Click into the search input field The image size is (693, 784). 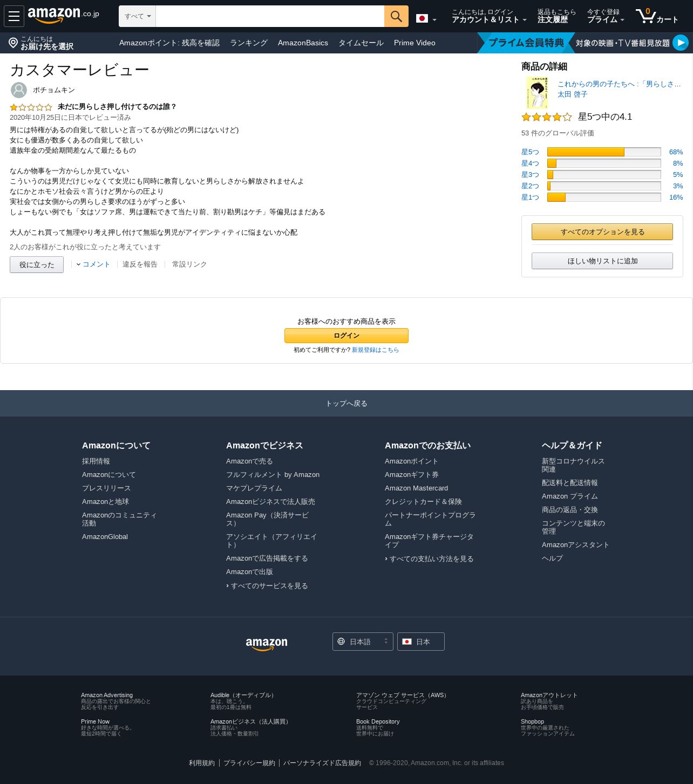point(270,16)
